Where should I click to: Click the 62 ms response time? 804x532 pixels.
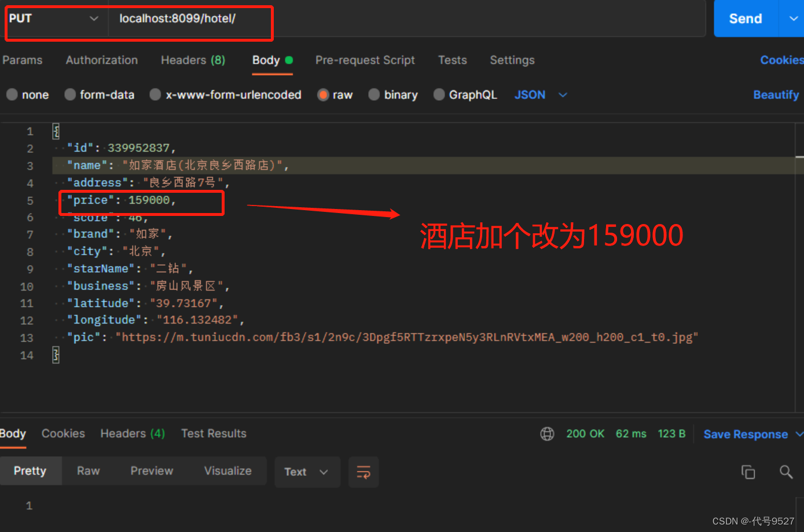(x=631, y=434)
